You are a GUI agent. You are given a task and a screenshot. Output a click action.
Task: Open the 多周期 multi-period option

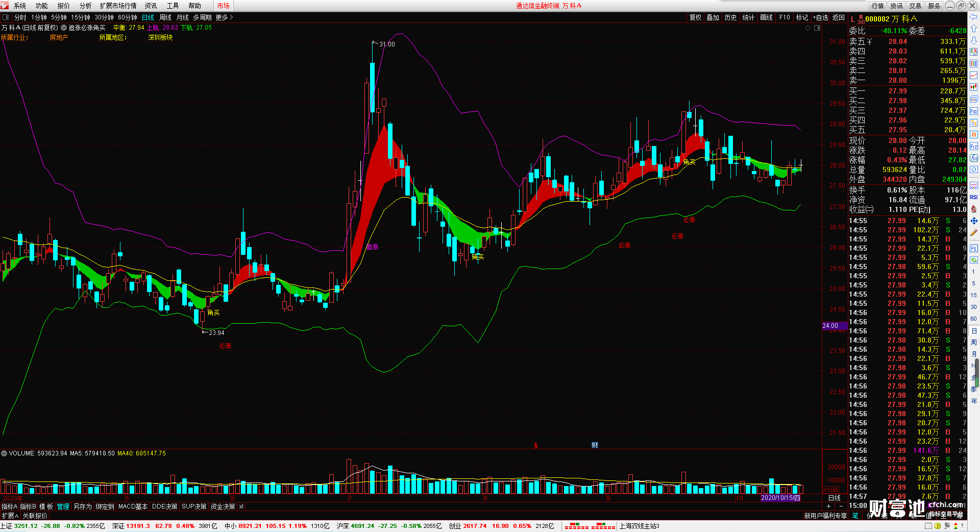point(202,17)
